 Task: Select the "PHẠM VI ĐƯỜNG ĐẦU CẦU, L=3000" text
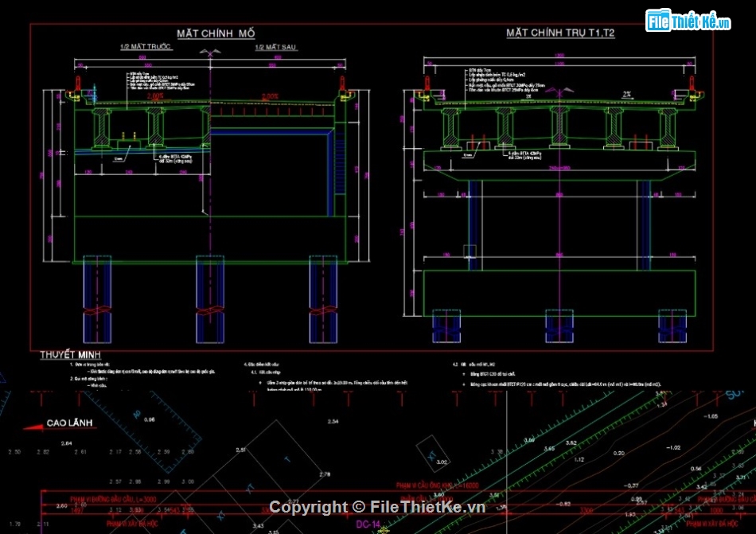[109, 500]
